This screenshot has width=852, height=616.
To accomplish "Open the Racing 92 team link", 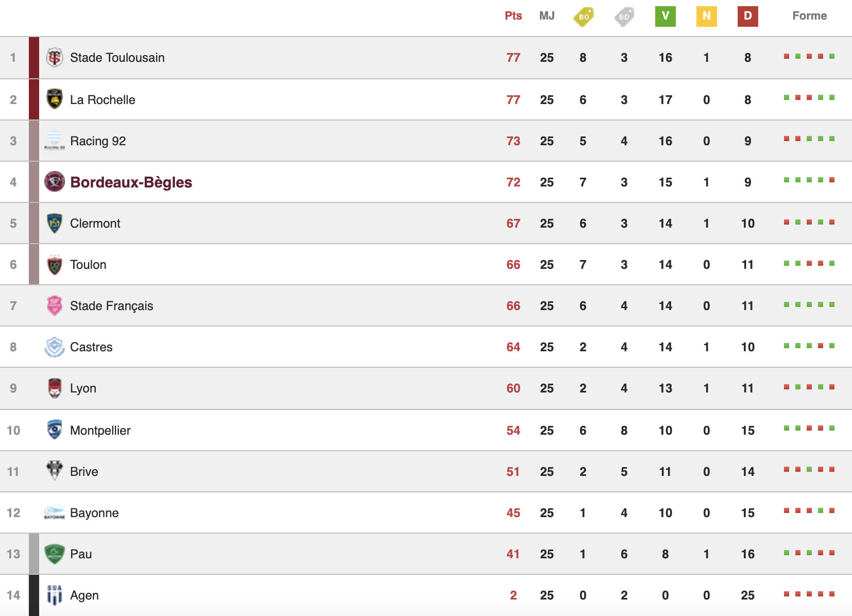I will [x=98, y=141].
